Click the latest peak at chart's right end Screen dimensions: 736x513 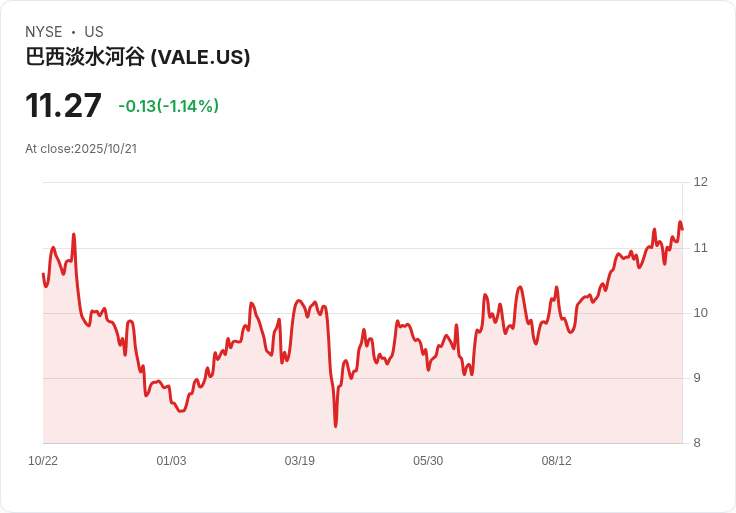(680, 222)
